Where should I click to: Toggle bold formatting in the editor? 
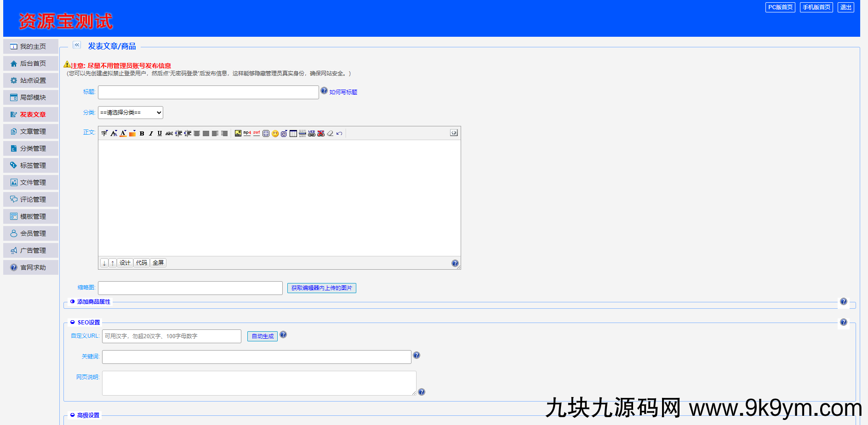pyautogui.click(x=142, y=134)
